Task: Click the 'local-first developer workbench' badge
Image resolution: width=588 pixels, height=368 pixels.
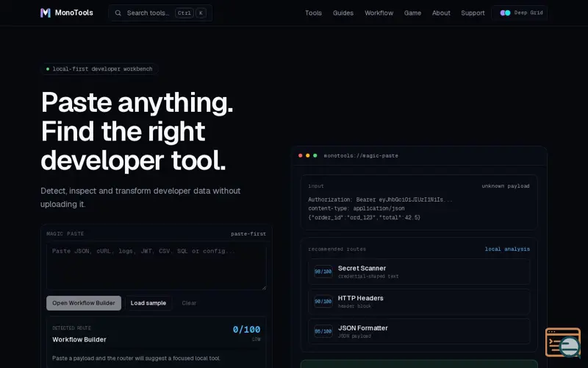Action: pyautogui.click(x=99, y=69)
